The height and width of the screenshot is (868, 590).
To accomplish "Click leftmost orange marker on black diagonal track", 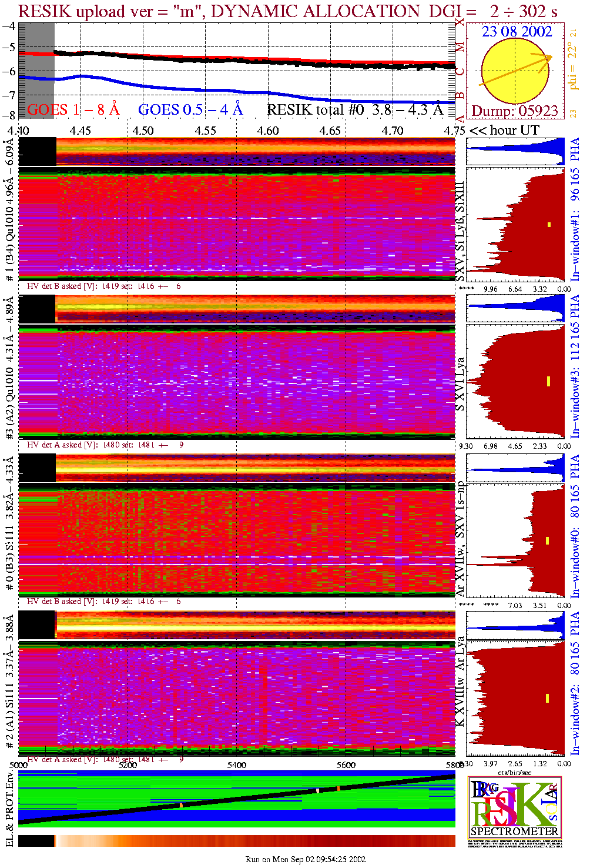I will coord(182,805).
